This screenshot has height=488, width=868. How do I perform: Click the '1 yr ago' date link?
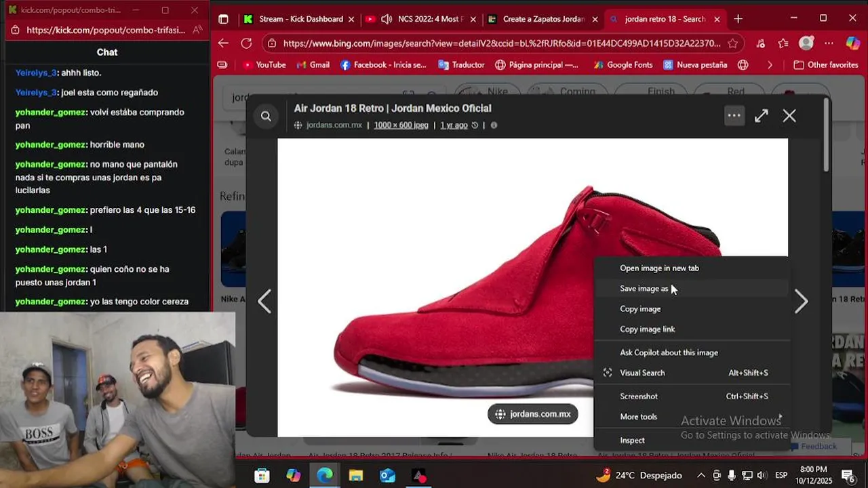(454, 125)
